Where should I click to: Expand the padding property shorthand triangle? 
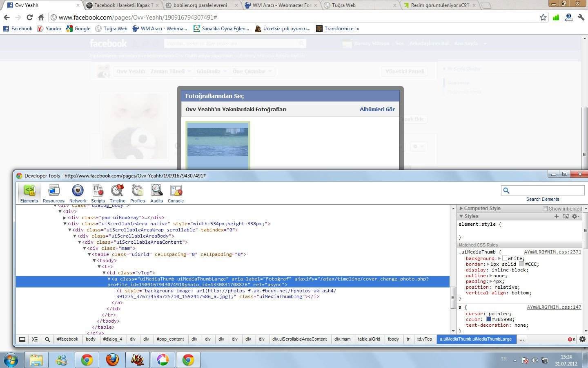[490, 281]
